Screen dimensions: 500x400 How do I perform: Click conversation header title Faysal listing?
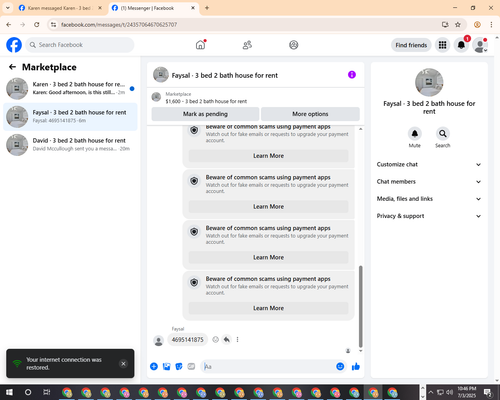coord(225,75)
